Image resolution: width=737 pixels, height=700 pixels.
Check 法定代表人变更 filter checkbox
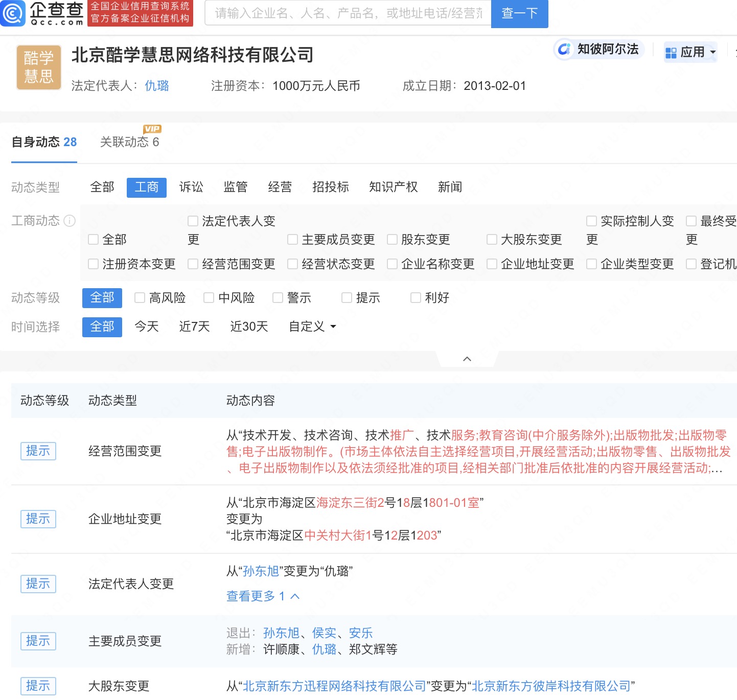pos(193,221)
